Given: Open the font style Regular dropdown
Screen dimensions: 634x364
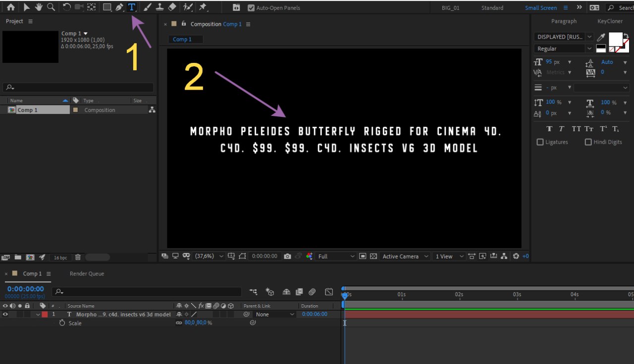Looking at the screenshot, I should [564, 49].
